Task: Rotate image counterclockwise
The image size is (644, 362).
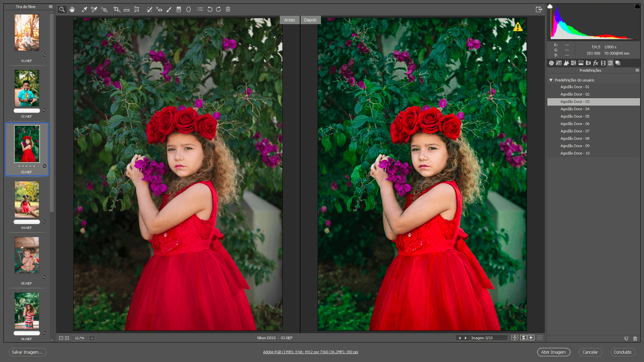Action: coord(209,10)
